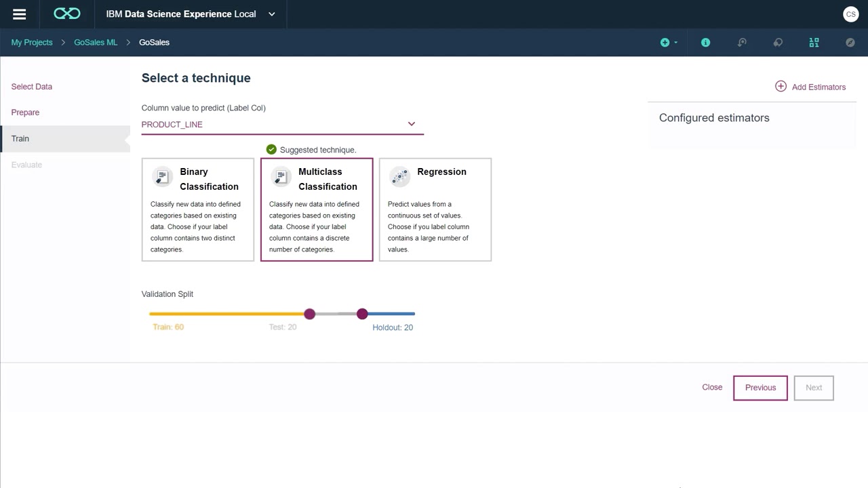
Task: Open GoSales ML breadcrumb link
Action: click(96, 42)
